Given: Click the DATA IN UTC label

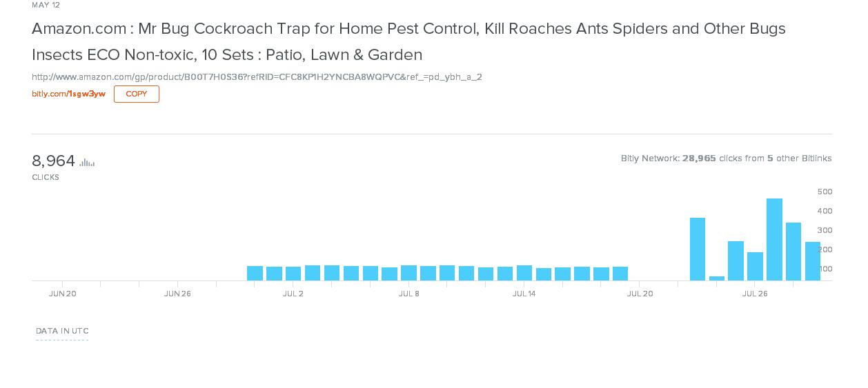Looking at the screenshot, I should 62,331.
